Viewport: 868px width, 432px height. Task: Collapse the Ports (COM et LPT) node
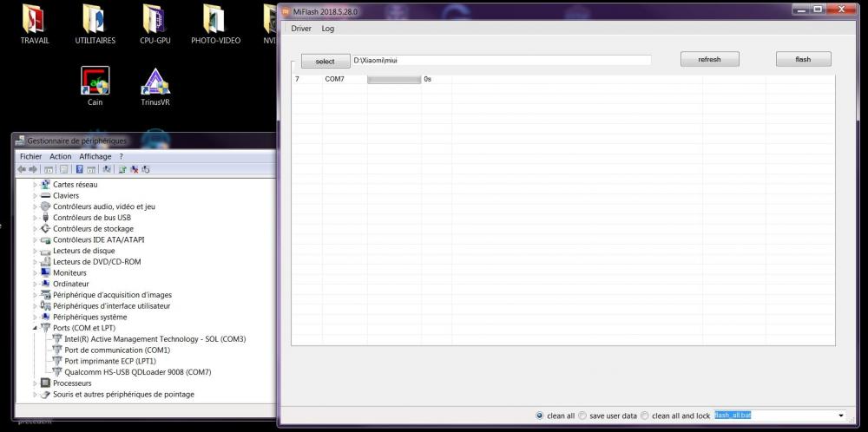point(36,329)
